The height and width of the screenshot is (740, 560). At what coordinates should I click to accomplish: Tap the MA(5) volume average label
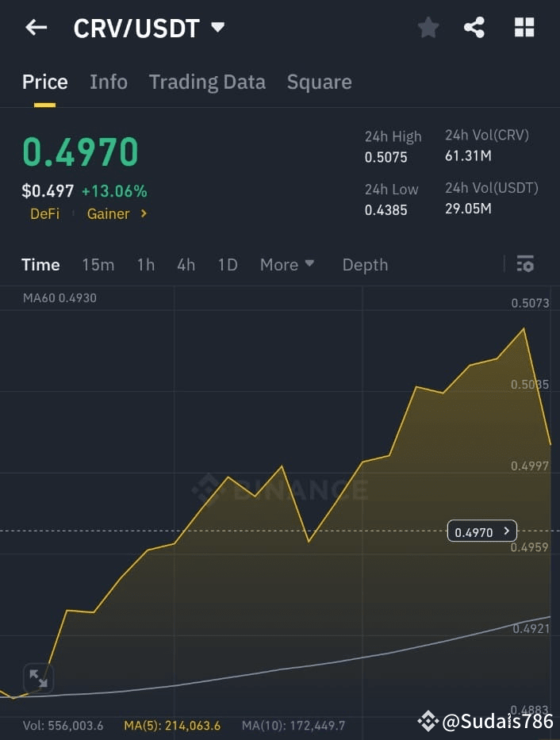pyautogui.click(x=175, y=725)
